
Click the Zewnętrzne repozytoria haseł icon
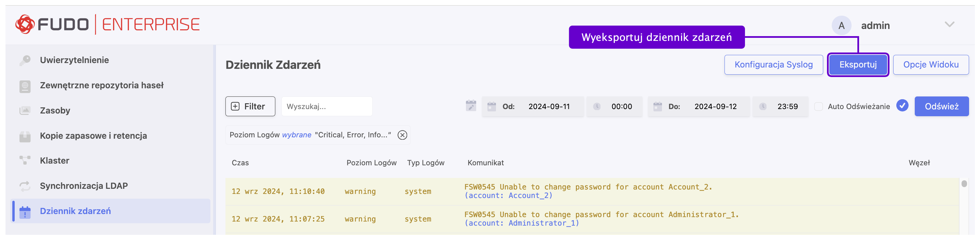(25, 86)
